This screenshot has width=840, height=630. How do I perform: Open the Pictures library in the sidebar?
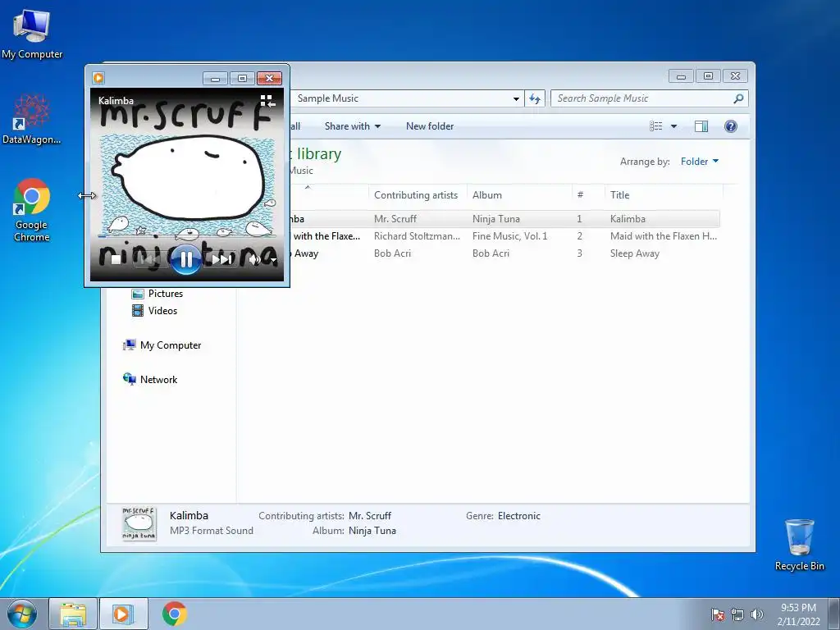pyautogui.click(x=157, y=294)
